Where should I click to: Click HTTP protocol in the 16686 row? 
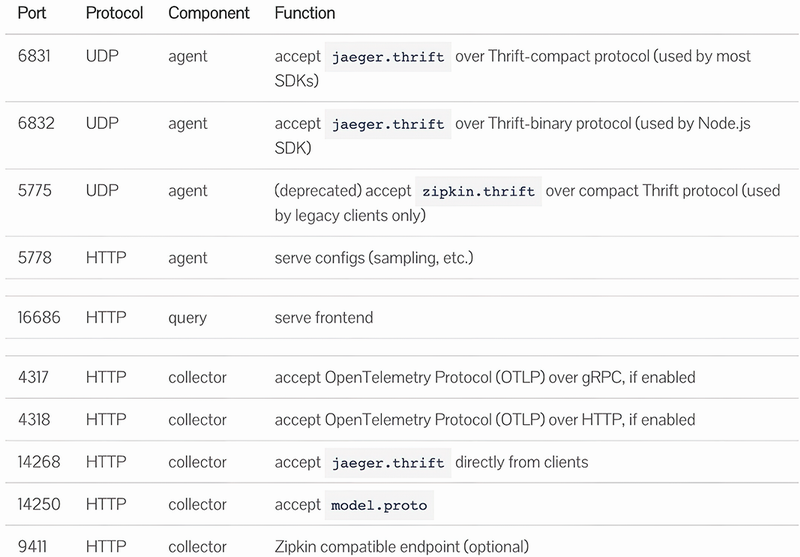(x=106, y=317)
